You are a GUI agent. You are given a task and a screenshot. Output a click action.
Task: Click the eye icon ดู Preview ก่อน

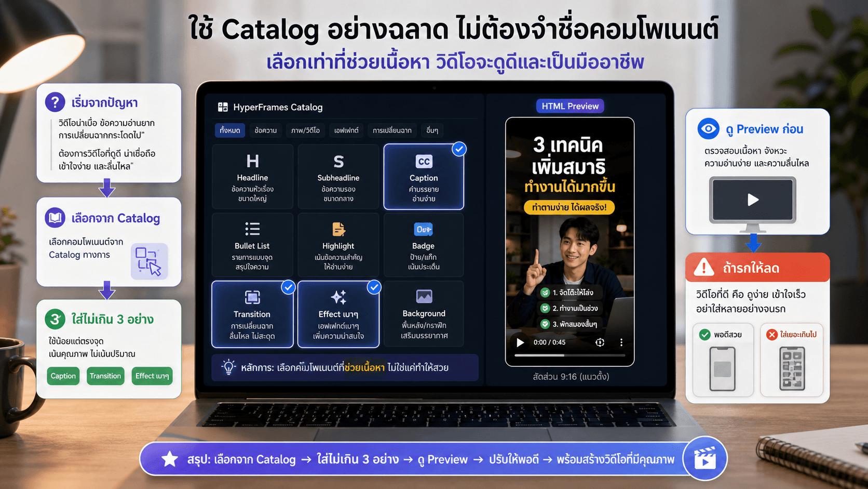coord(709,128)
